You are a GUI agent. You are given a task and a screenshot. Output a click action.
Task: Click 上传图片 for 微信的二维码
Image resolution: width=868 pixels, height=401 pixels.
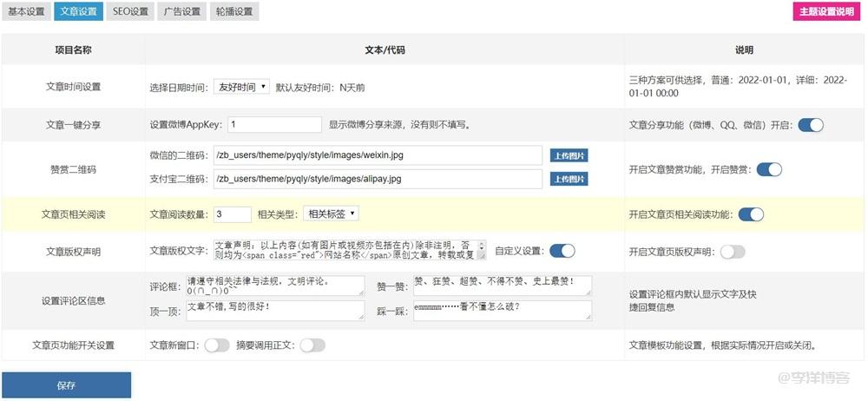click(x=569, y=155)
